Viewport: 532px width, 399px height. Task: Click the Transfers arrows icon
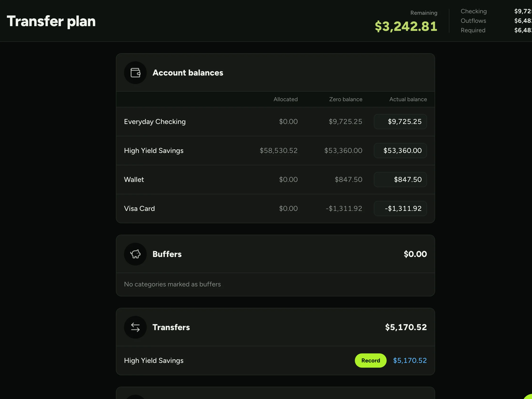pyautogui.click(x=135, y=327)
